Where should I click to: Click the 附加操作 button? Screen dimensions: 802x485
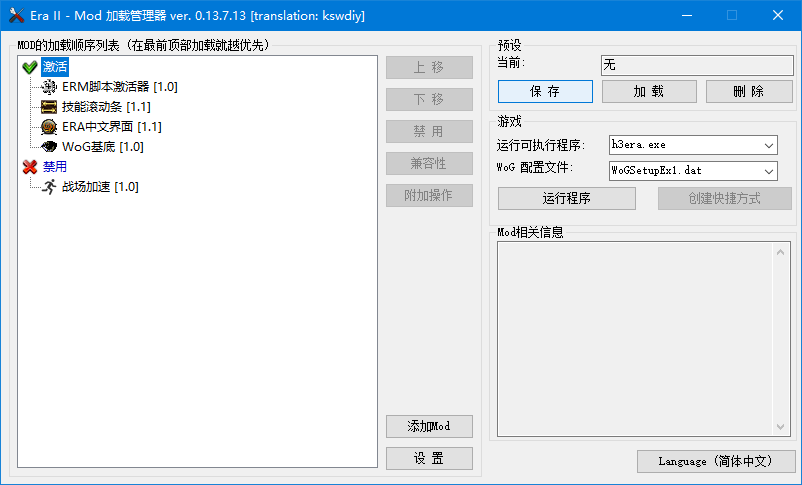(x=429, y=195)
